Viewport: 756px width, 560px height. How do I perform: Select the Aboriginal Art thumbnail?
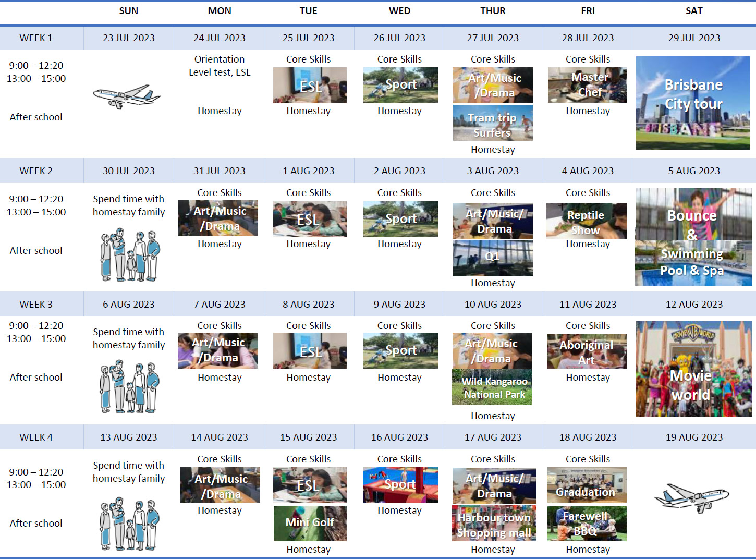point(587,351)
